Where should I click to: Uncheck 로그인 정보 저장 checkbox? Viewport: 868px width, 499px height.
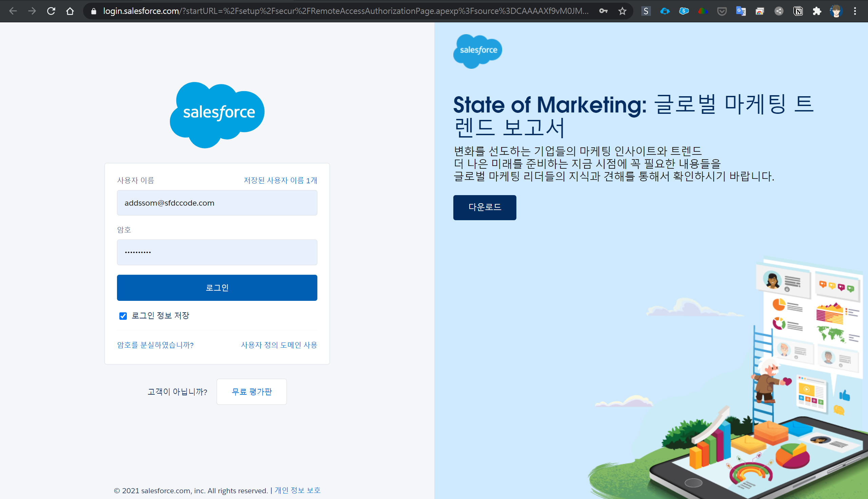click(x=123, y=316)
